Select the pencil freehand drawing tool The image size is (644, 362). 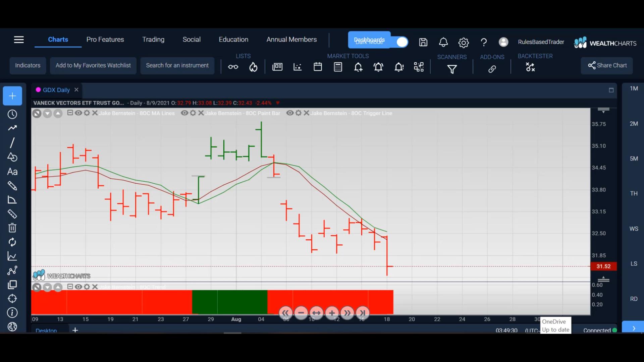point(12,186)
